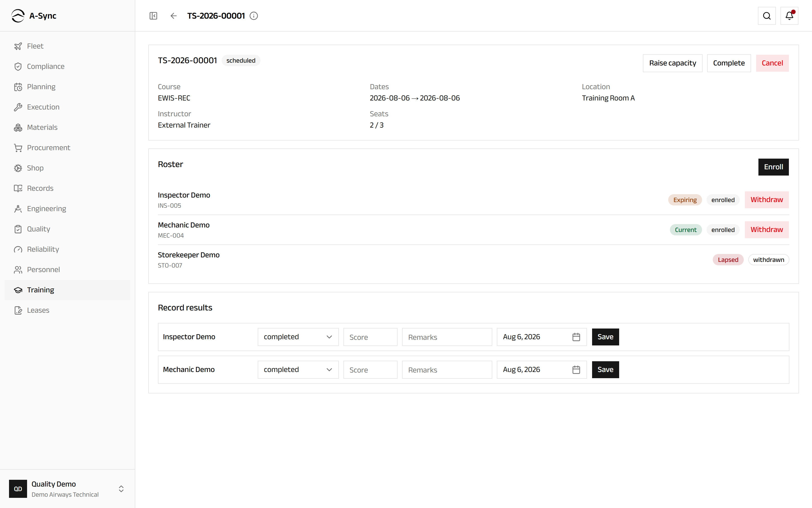812x508 pixels.
Task: Select Training in the sidebar
Action: coord(67,290)
